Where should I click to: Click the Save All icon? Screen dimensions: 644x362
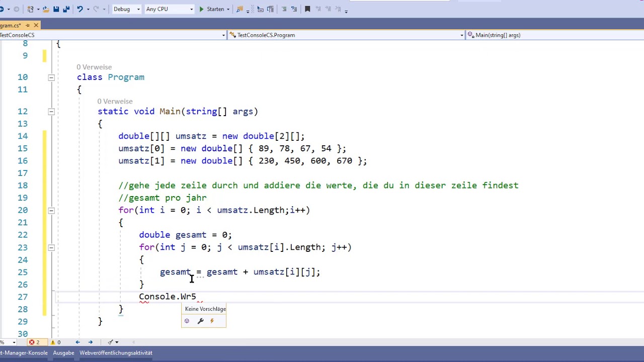(66, 9)
